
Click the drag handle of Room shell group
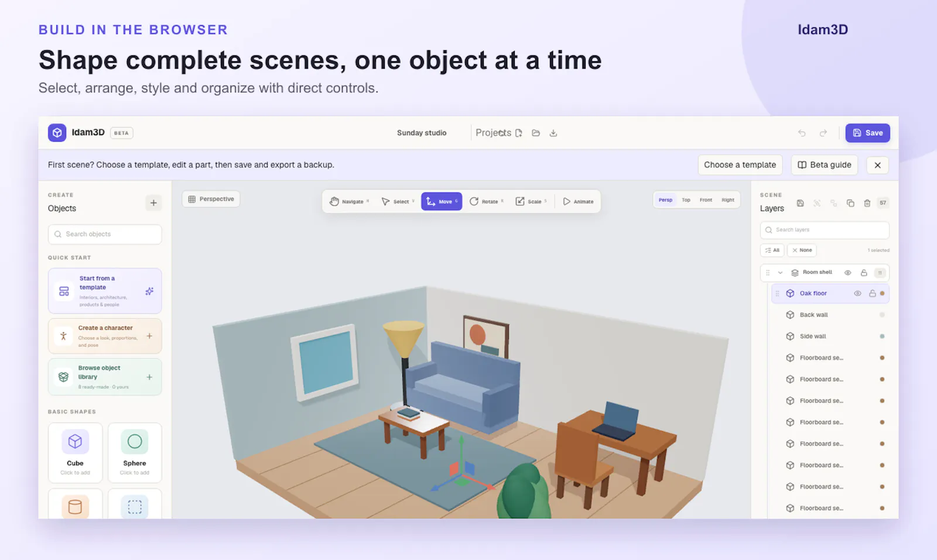point(768,273)
